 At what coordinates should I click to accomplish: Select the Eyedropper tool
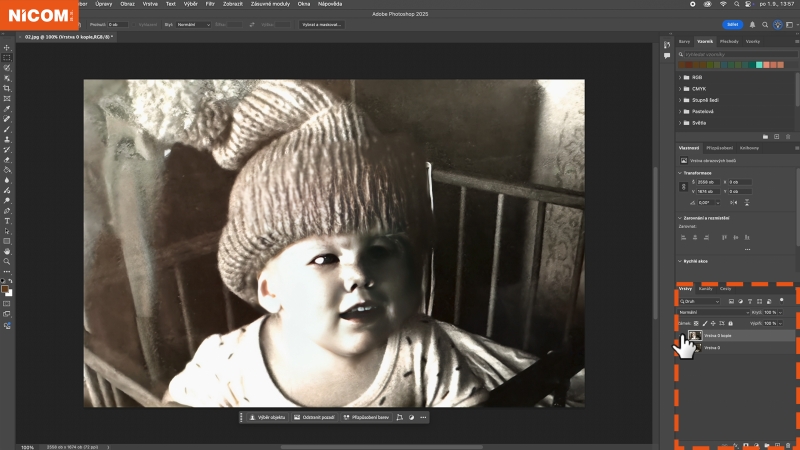tap(7, 108)
